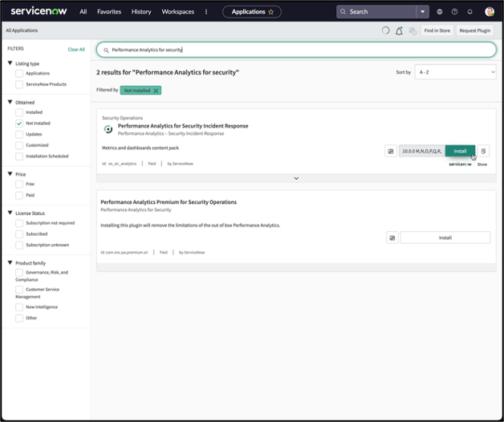Open the globe scope selector icon
504x422 pixels.
tap(439, 11)
